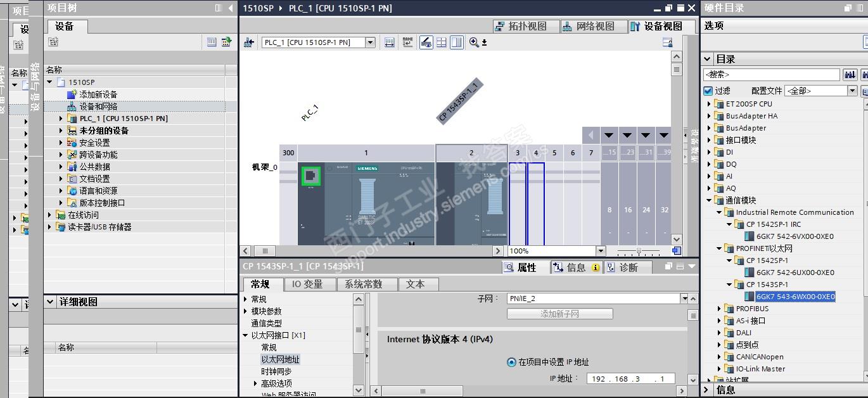The image size is (868, 398).
Task: Click the yellow info badge next to 信息
Action: tap(596, 267)
